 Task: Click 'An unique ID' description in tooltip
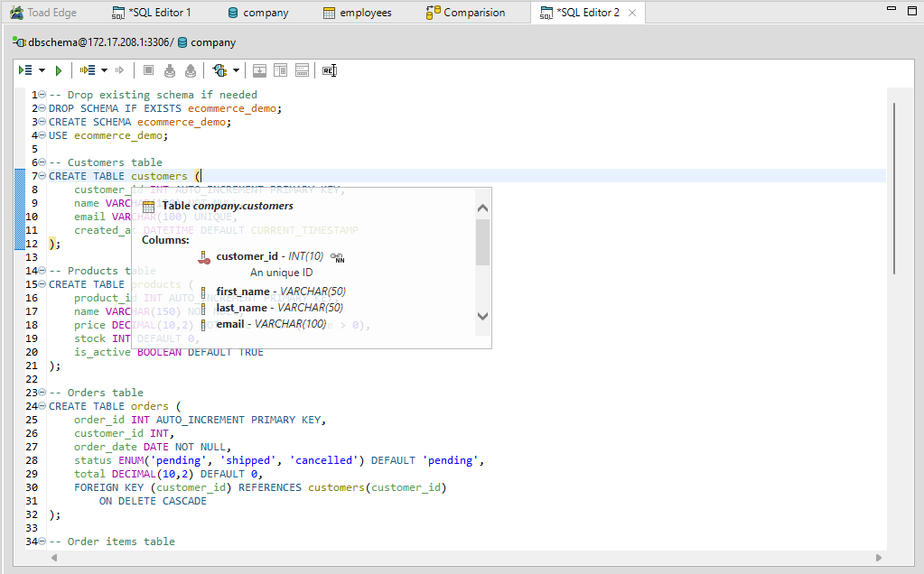pyautogui.click(x=282, y=273)
